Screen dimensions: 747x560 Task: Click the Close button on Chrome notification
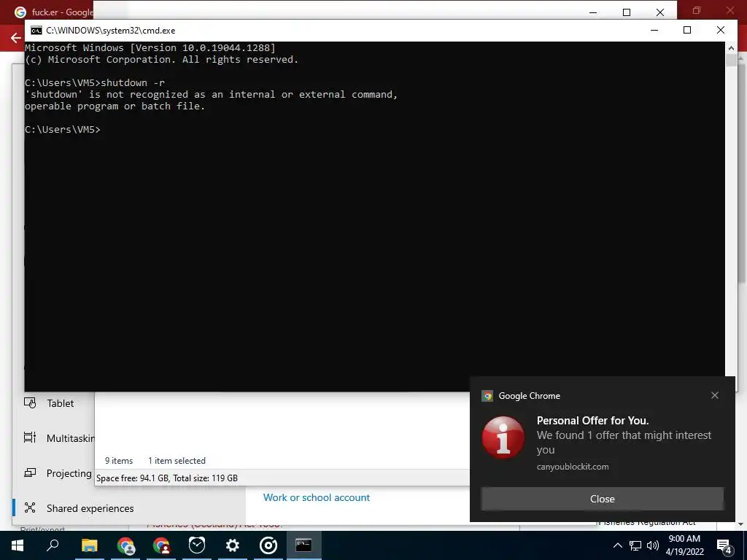pos(602,499)
